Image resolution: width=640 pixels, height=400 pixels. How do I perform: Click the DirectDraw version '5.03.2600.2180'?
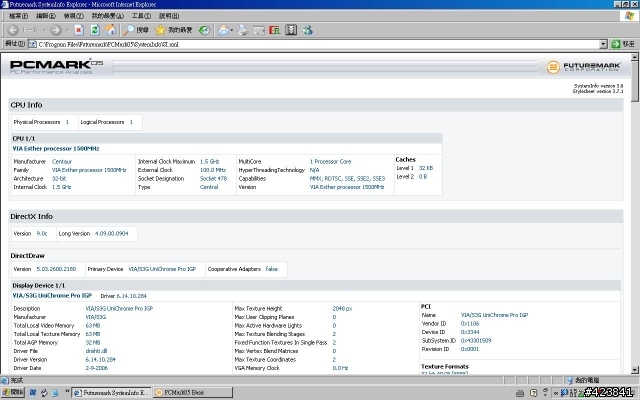56,269
